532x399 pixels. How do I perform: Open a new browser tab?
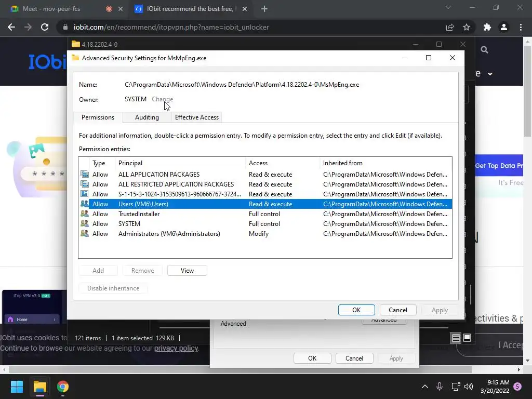coord(264,9)
